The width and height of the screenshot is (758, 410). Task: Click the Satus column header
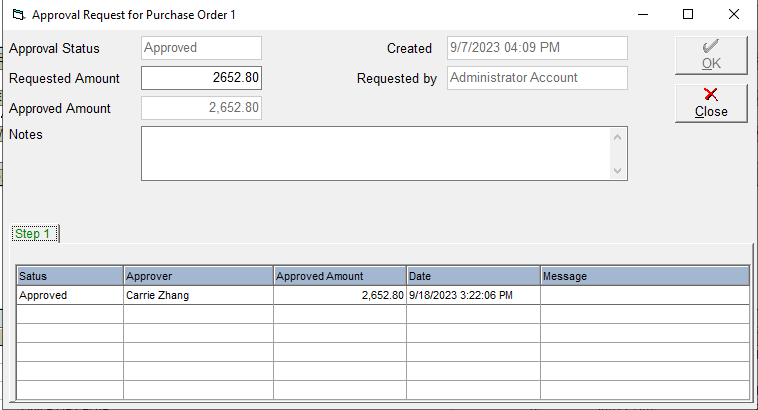69,276
